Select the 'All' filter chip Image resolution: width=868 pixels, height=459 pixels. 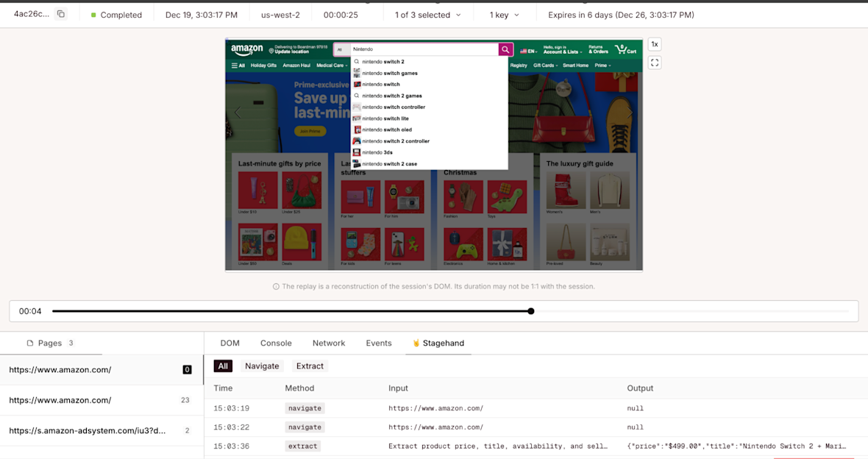[223, 366]
